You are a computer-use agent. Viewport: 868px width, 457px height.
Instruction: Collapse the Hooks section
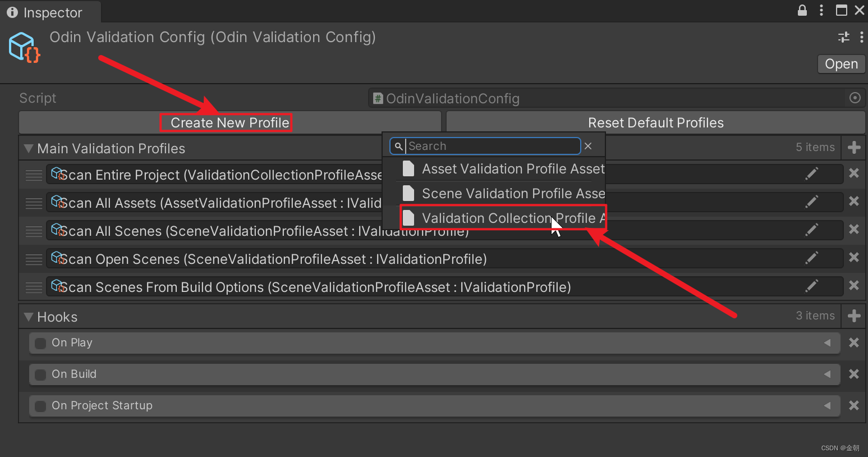point(29,317)
